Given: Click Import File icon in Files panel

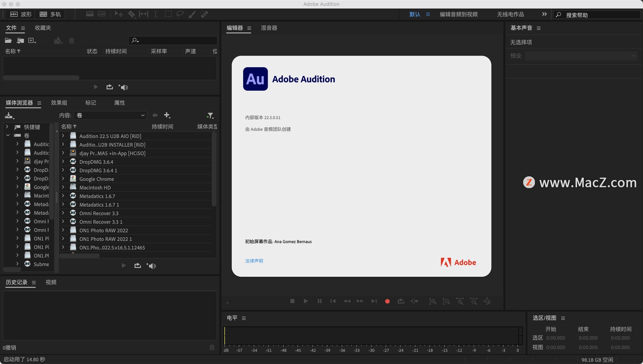Looking at the screenshot, I should [x=20, y=40].
